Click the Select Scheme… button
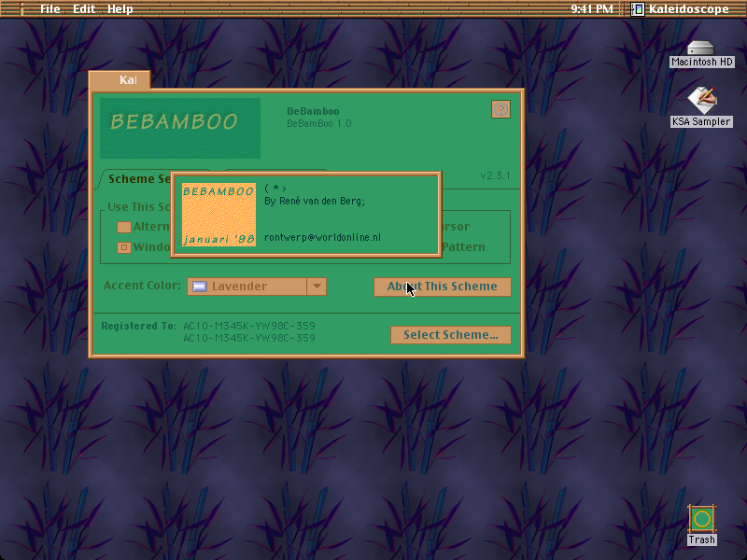Viewport: 747px width, 560px height. [x=451, y=335]
